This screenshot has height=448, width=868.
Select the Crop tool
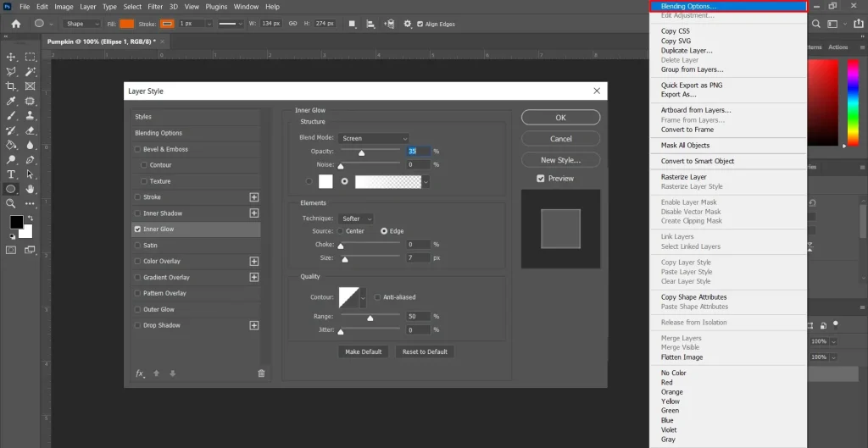coord(10,86)
